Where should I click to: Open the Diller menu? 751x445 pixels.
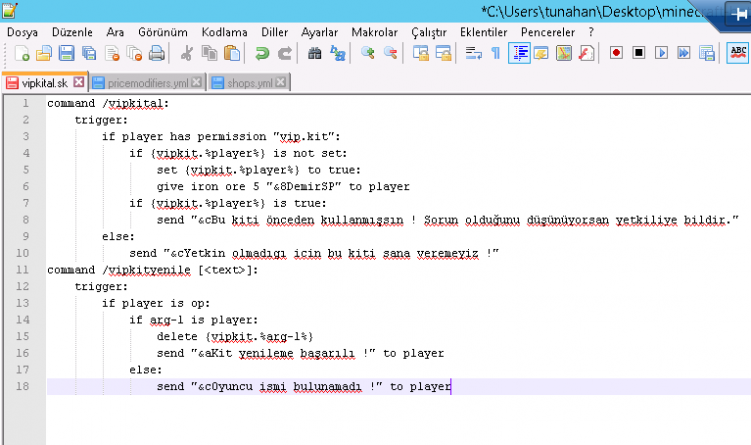(x=274, y=32)
